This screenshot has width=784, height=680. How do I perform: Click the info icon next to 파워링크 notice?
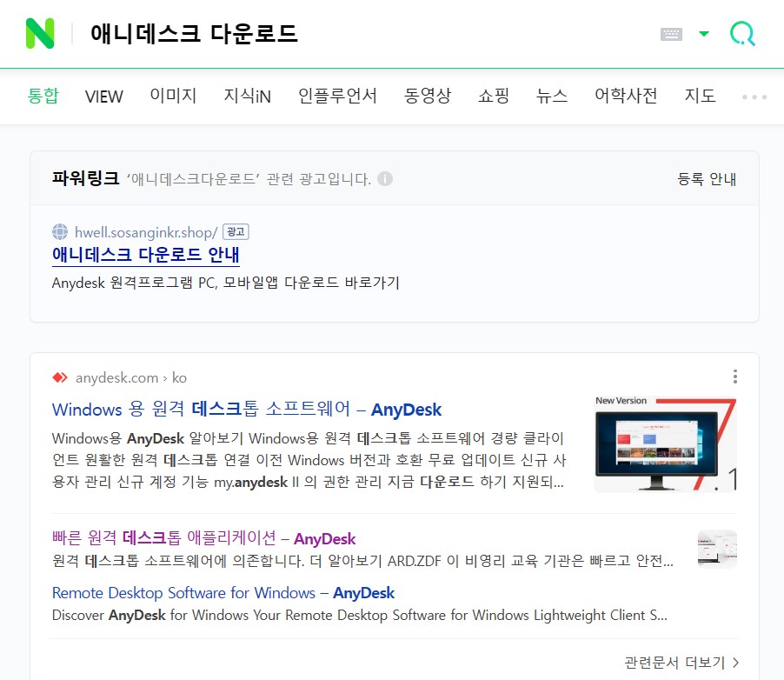point(385,178)
